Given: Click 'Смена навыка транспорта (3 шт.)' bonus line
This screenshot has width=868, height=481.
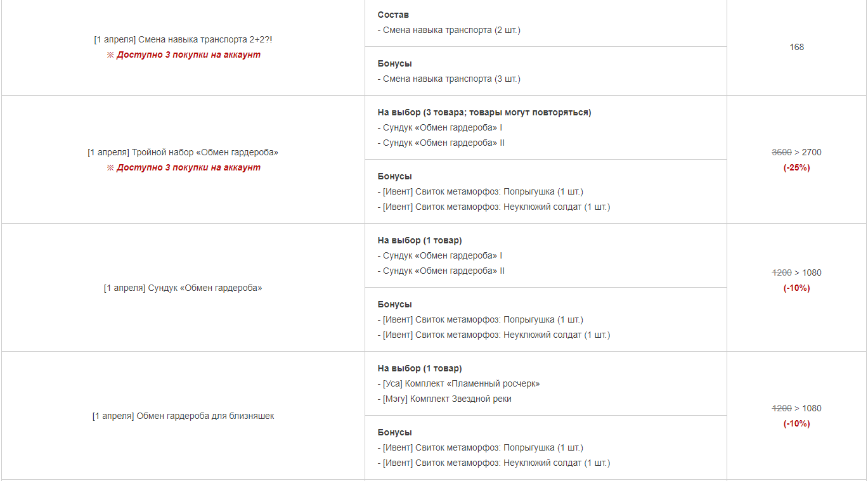Looking at the screenshot, I should point(449,79).
